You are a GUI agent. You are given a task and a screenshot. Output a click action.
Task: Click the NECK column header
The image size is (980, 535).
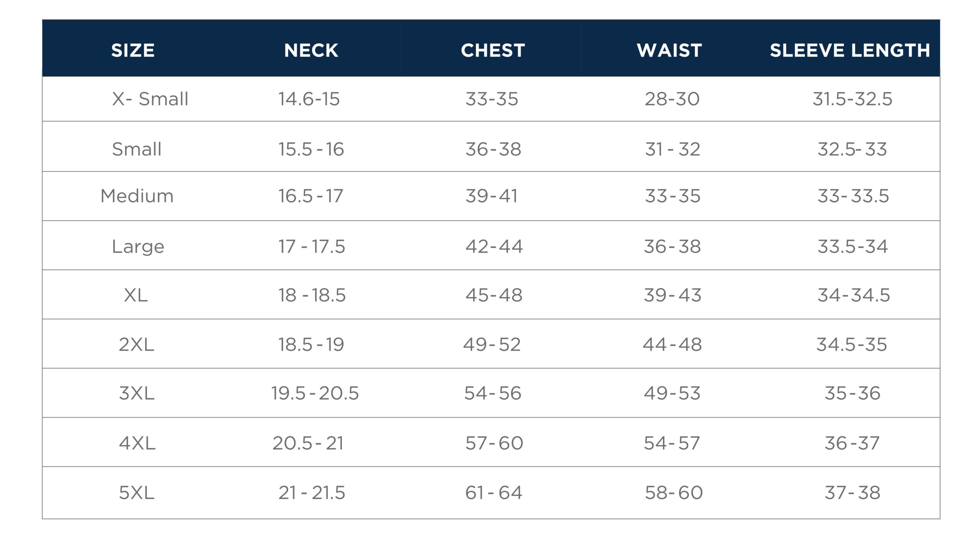[x=311, y=51]
